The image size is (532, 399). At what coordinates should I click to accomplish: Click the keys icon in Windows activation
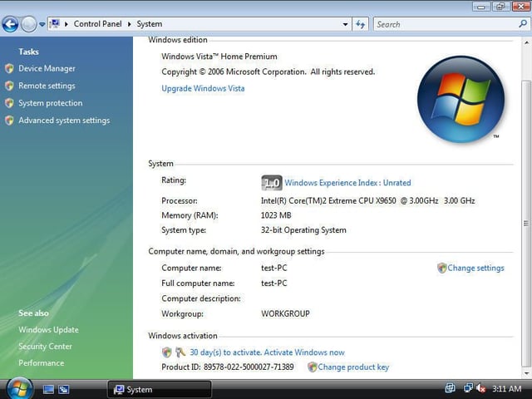click(x=180, y=352)
